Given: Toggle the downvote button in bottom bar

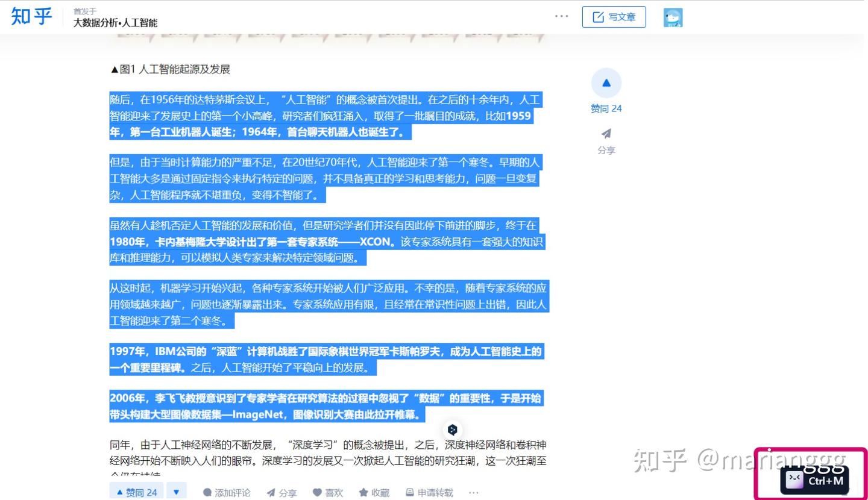Looking at the screenshot, I should pyautogui.click(x=176, y=492).
